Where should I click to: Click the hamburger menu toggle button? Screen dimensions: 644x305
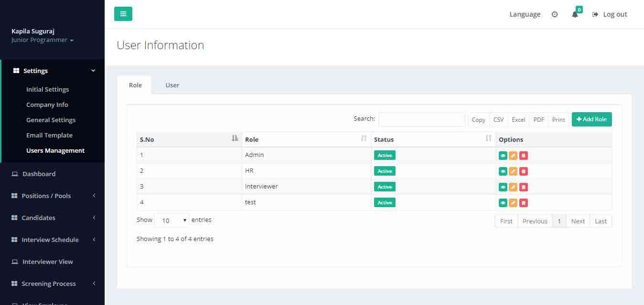123,14
